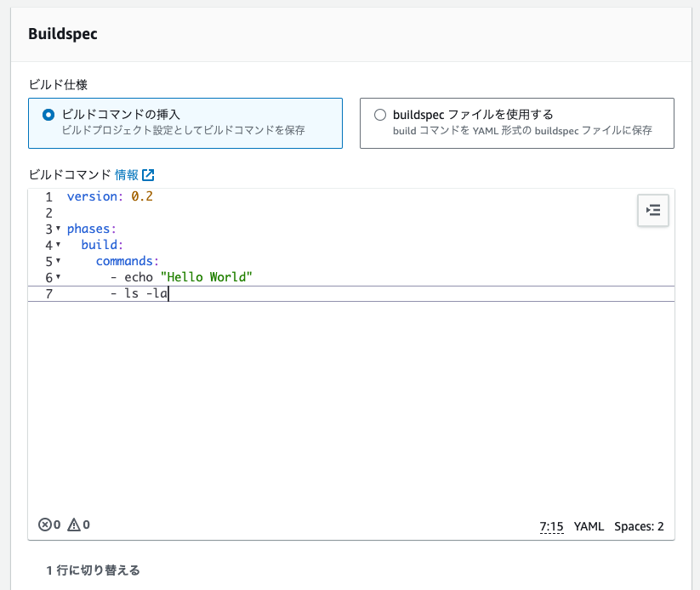Click the 7:15 cursor position indicator
This screenshot has width=700, height=590.
(551, 526)
